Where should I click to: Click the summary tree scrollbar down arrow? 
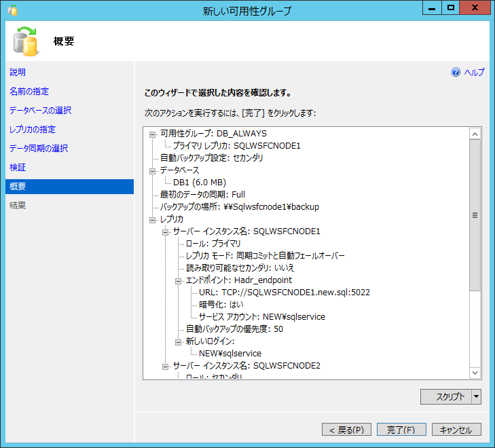tap(475, 373)
